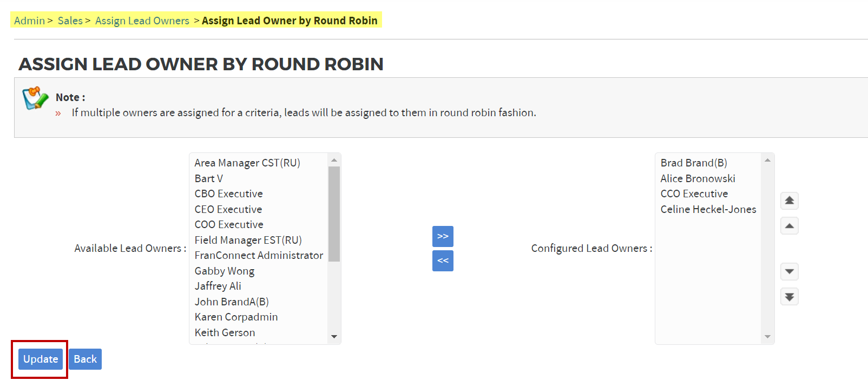Viewport: 868px width, 387px height.
Task: Move selected lead owner up one position
Action: tap(790, 226)
